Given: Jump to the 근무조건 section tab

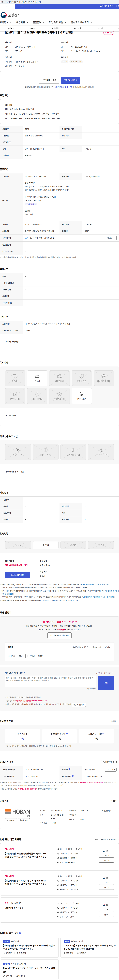Looking at the screenshot, I should 33,29.
